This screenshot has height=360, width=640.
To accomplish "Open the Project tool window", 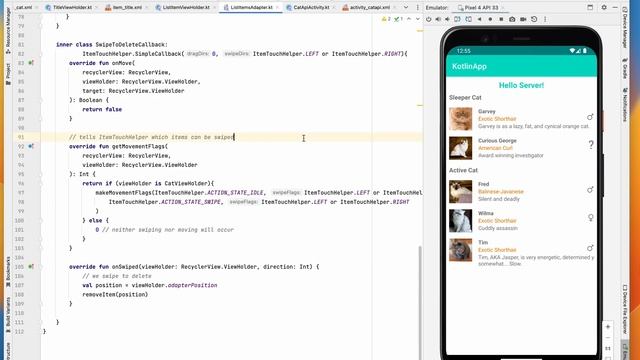I will (x=8, y=75).
